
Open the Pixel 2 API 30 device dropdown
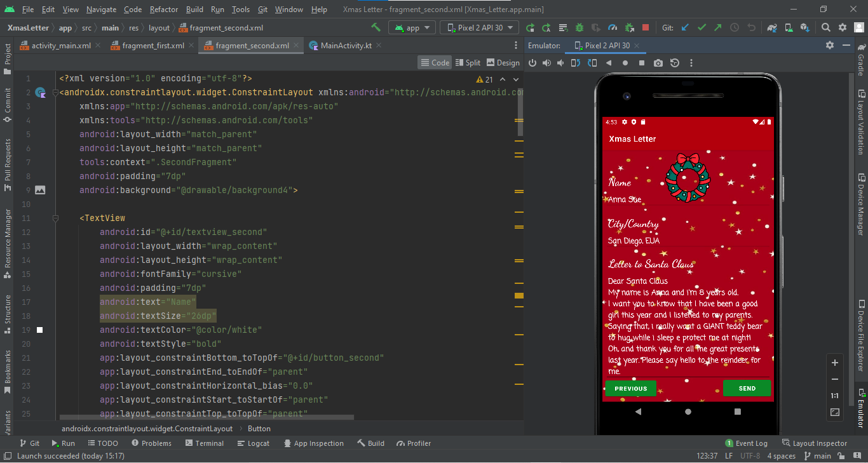(x=479, y=27)
